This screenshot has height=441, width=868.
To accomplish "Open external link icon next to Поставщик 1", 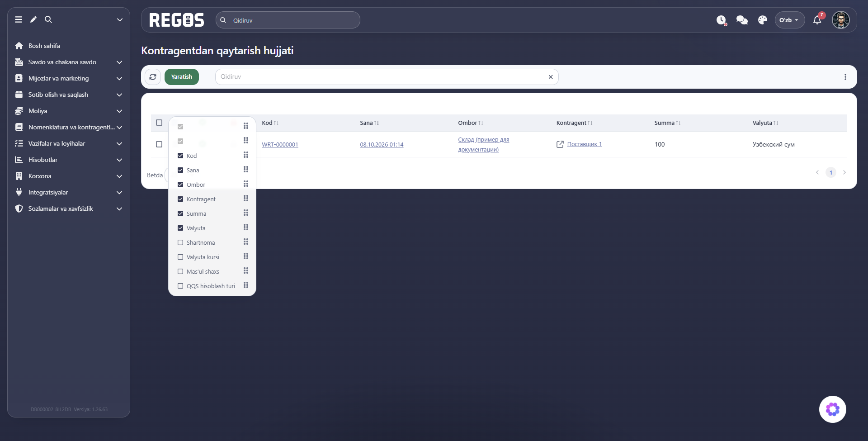I will (560, 144).
